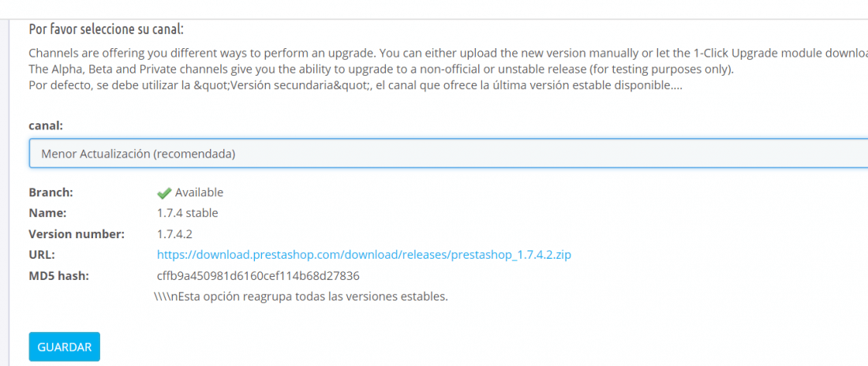Click the Version number value 1.7.4.2
868x366 pixels.
click(x=174, y=234)
